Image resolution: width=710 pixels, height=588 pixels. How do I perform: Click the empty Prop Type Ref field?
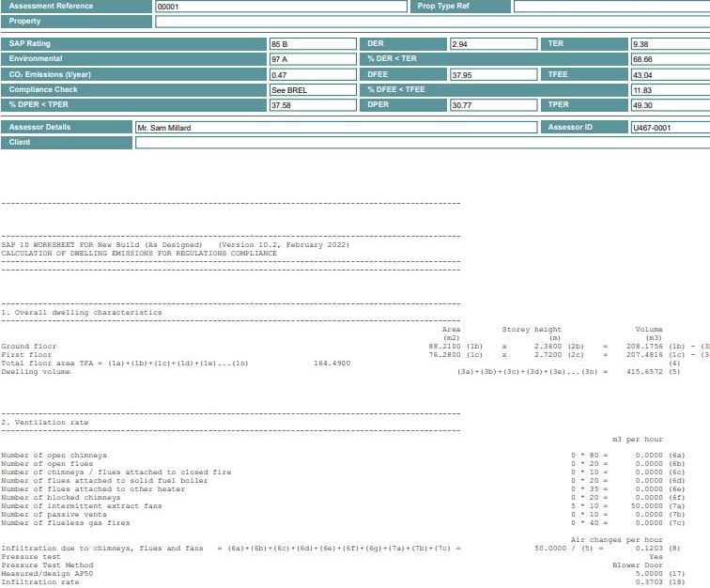pyautogui.click(x=611, y=7)
